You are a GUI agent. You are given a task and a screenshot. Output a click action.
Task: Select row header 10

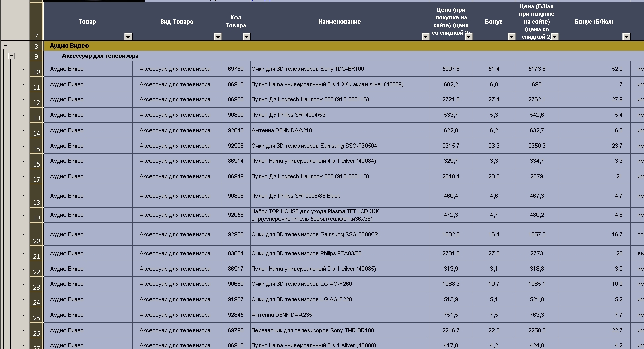click(36, 69)
